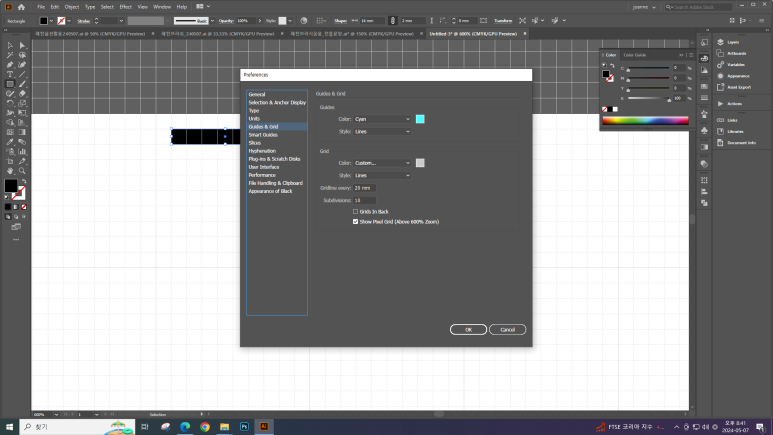
Task: Enable Grids In Back checkbox
Action: (x=355, y=212)
